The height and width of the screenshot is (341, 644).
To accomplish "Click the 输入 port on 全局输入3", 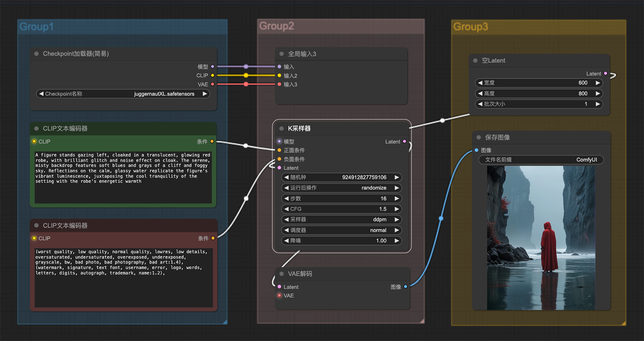I will 279,67.
